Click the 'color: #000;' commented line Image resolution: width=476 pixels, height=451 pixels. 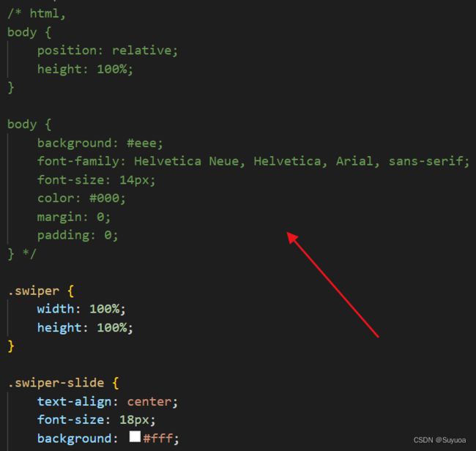pos(81,198)
